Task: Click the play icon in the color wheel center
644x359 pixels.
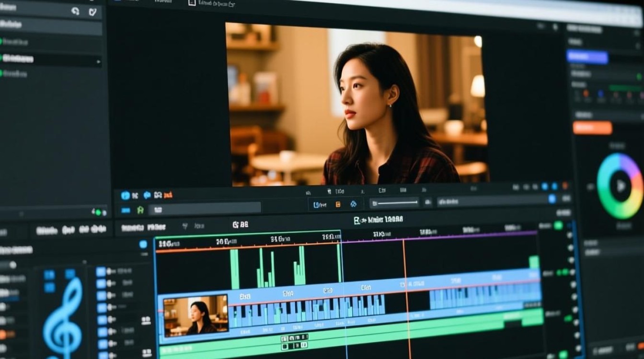Action: (x=621, y=186)
